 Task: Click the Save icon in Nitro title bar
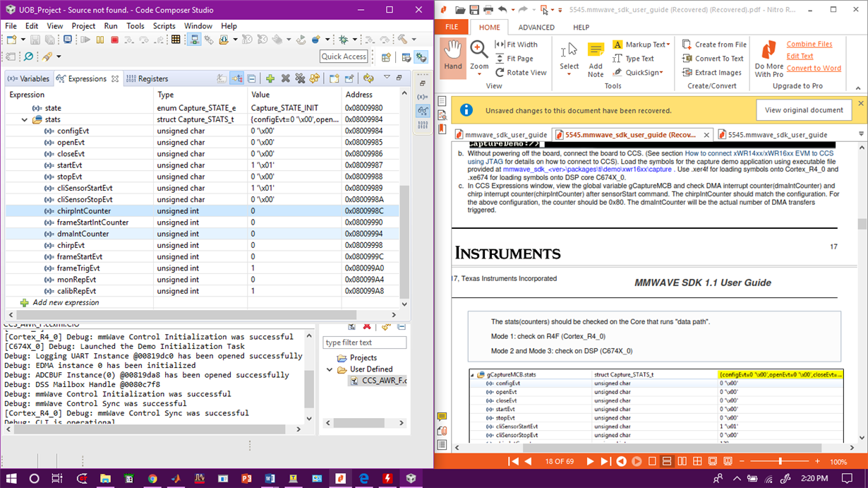pos(474,10)
